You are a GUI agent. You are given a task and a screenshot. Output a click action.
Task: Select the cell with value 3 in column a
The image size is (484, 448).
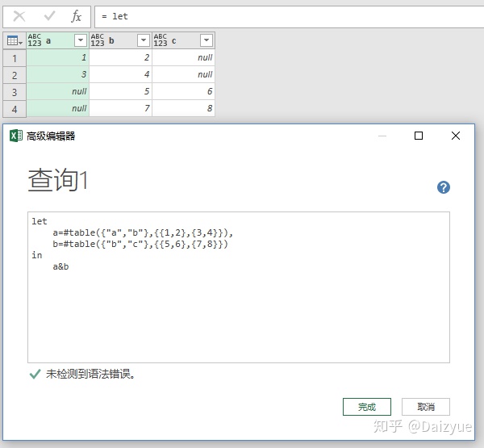(58, 74)
